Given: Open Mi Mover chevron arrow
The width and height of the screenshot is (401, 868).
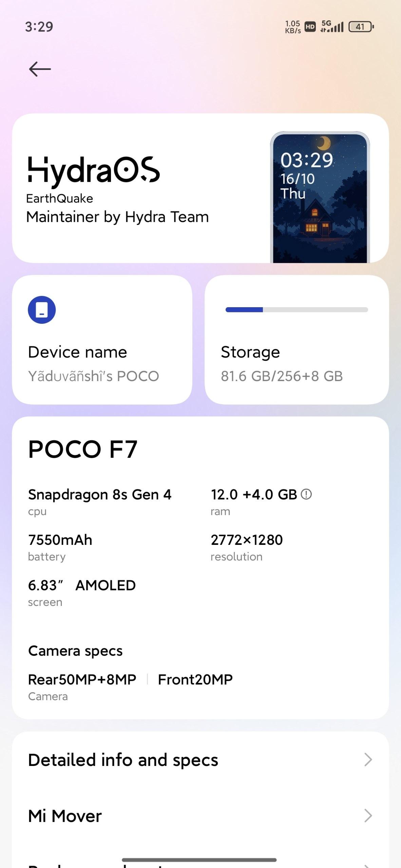Looking at the screenshot, I should [x=368, y=816].
